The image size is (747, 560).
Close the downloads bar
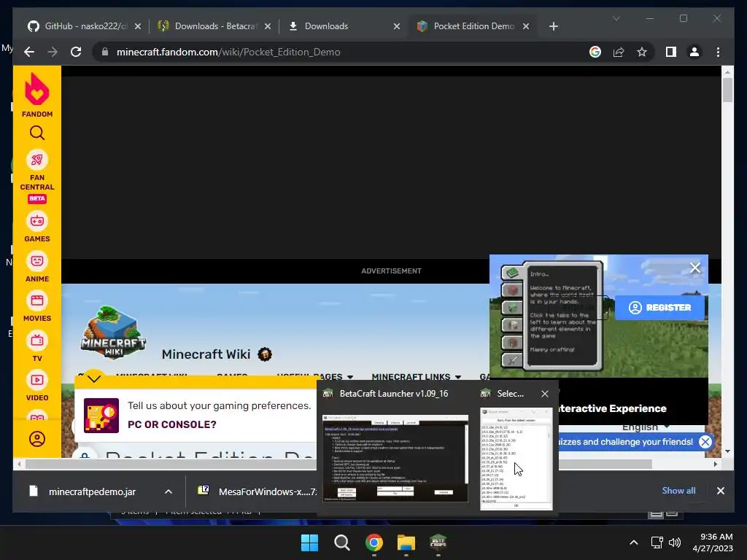click(720, 491)
